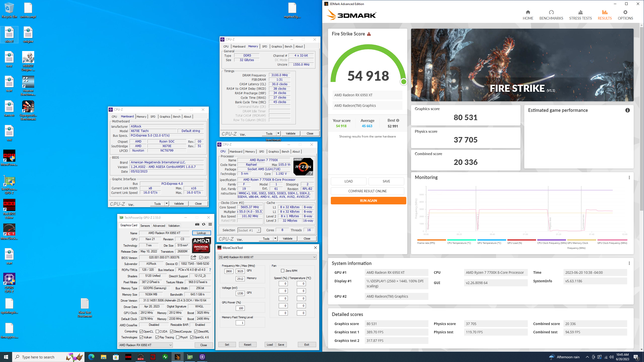The height and width of the screenshot is (362, 644).
Task: Open the Recycle Bin desktop icon
Action: pyautogui.click(x=9, y=11)
